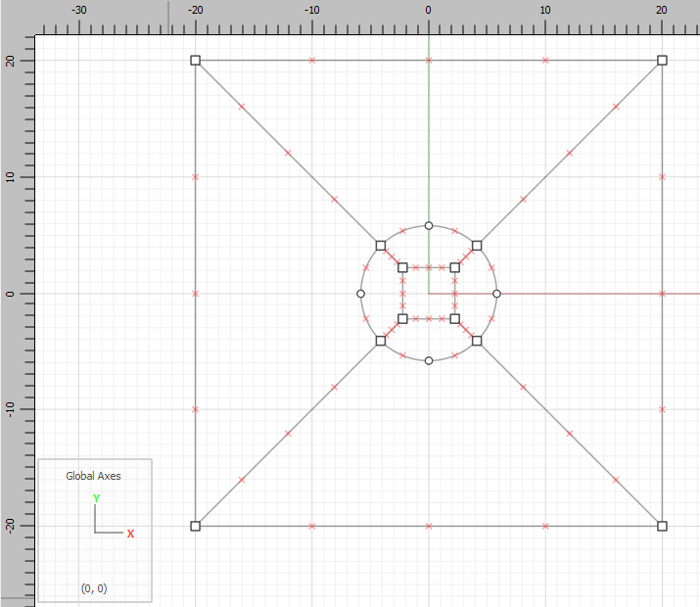The width and height of the screenshot is (700, 607).
Task: Pick the inner square's bottom-right corner vertex
Action: (x=454, y=318)
